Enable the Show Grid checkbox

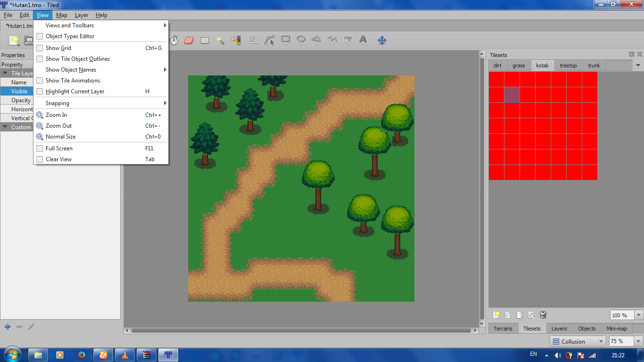tap(40, 48)
